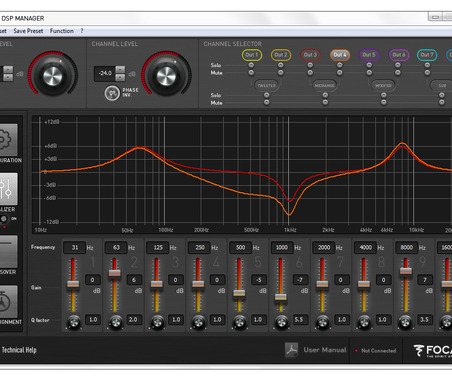Click the Q factor field showing 2.0
The height and width of the screenshot is (380, 452).
[134, 320]
